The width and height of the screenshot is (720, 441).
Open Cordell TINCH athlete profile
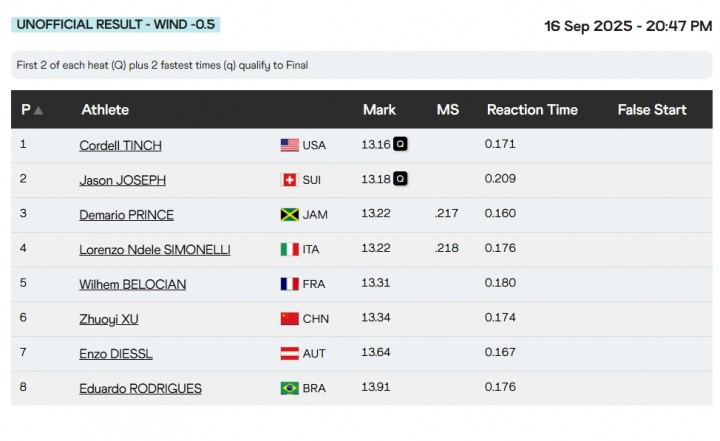pyautogui.click(x=120, y=146)
